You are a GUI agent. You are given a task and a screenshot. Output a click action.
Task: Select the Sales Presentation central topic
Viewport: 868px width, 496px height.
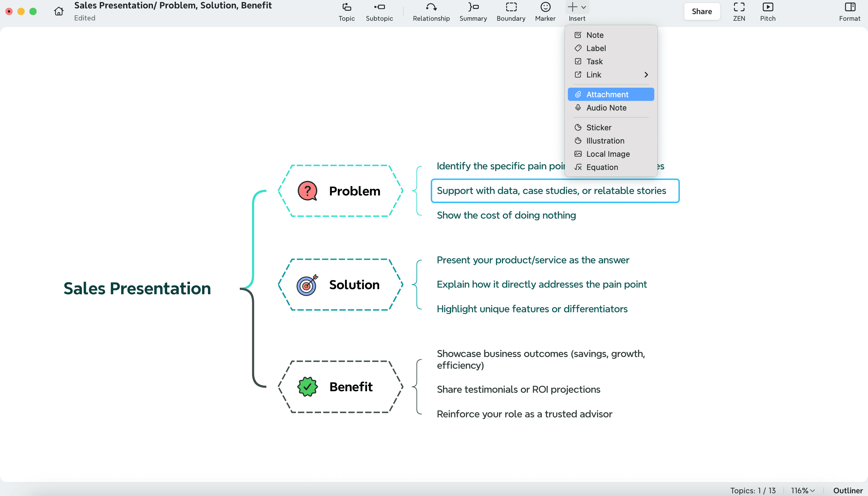pos(137,289)
